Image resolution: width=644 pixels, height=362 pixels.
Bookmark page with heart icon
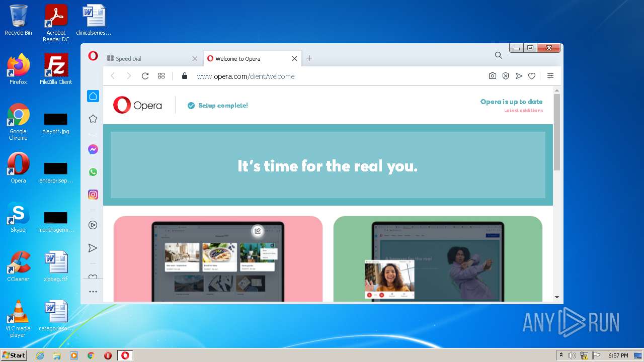tap(532, 76)
